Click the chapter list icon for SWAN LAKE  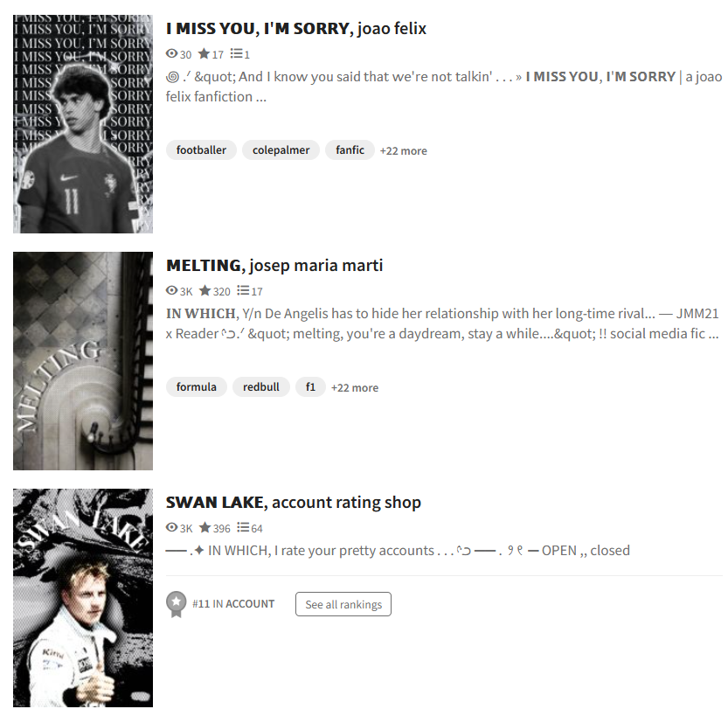(x=243, y=527)
